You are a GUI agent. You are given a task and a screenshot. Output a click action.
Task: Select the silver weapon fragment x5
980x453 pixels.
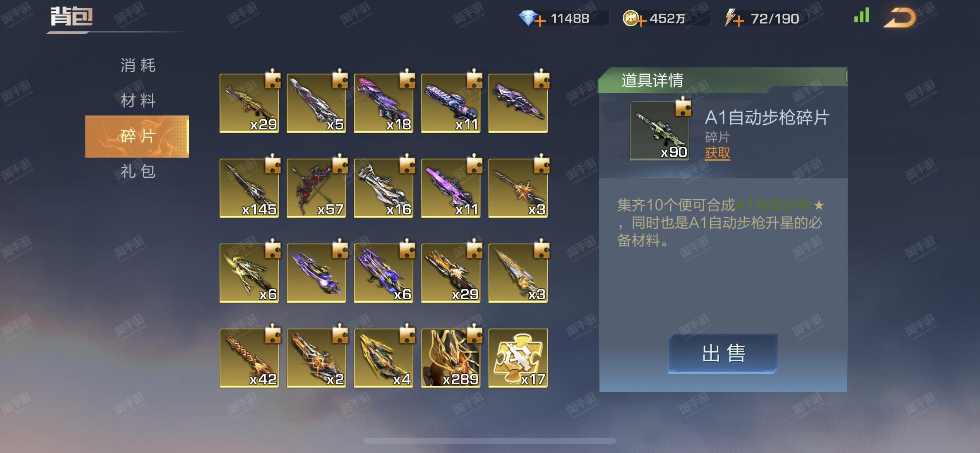316,103
